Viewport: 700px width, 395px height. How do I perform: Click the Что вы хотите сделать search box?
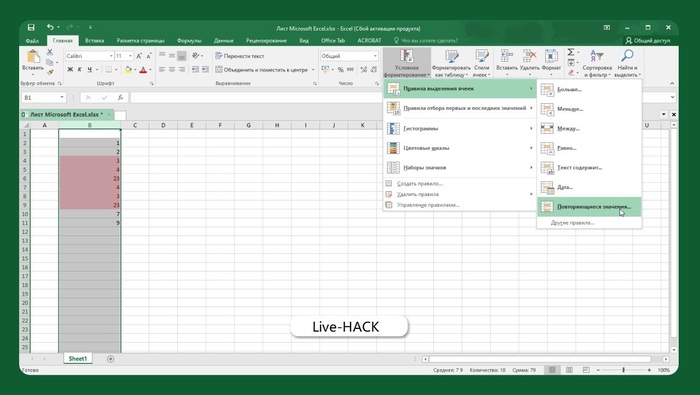point(425,41)
